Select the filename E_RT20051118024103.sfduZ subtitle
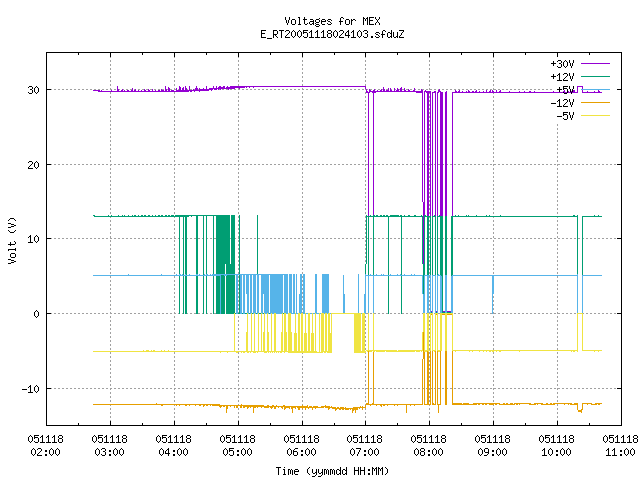This screenshot has width=640, height=480. click(332, 34)
